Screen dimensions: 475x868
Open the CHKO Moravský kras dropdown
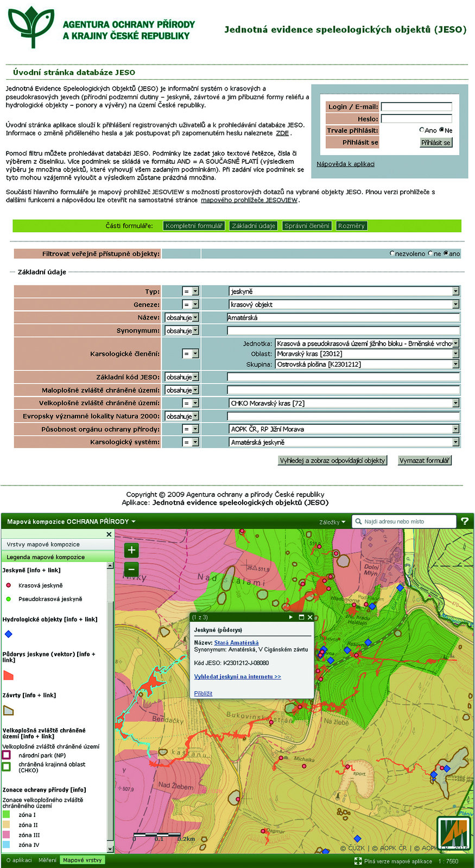click(x=344, y=403)
